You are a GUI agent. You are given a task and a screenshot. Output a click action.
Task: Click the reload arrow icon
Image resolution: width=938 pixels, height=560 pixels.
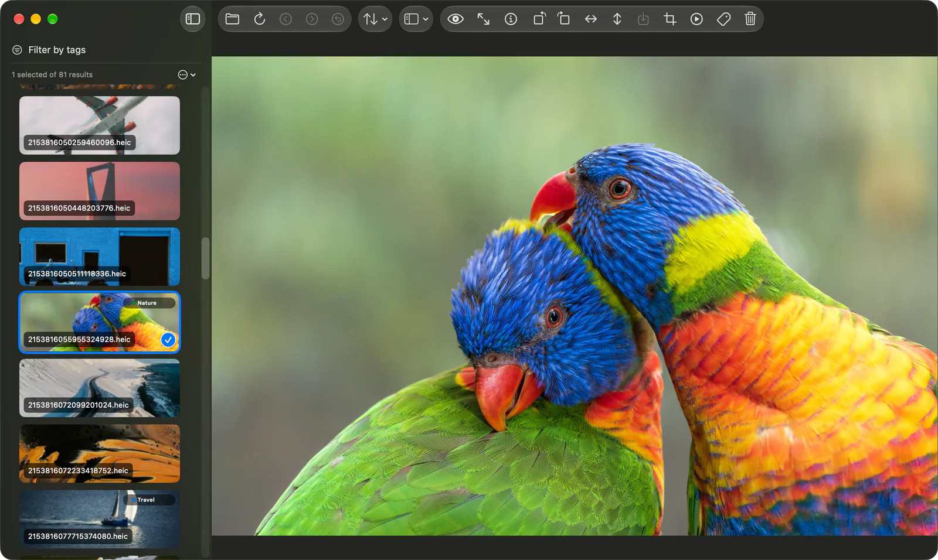pos(260,19)
